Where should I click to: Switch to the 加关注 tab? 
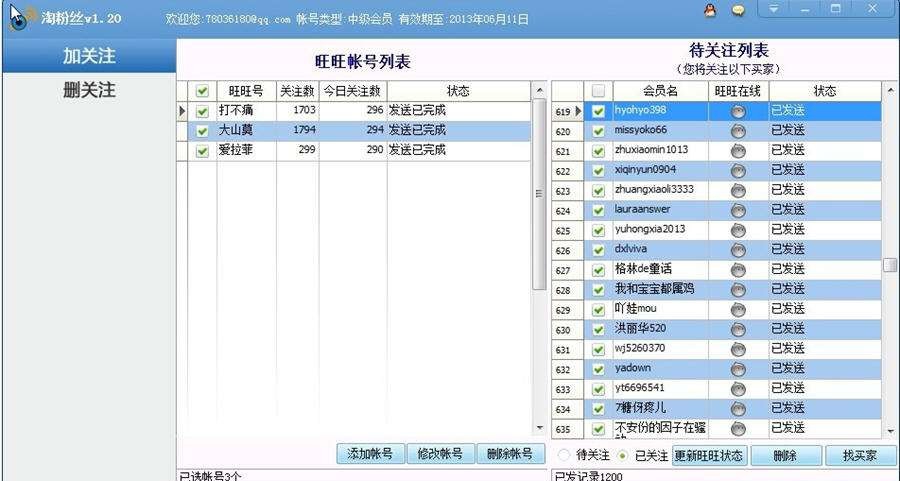pos(89,56)
